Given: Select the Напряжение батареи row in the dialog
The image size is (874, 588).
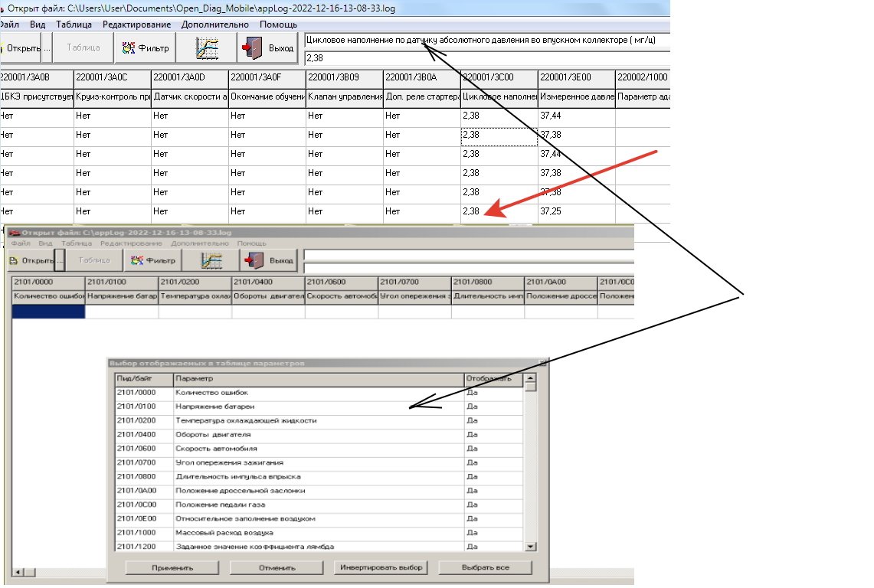Looking at the screenshot, I should click(x=319, y=407).
